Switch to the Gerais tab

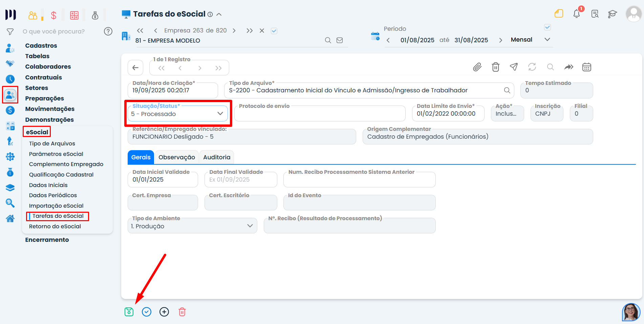tap(141, 157)
